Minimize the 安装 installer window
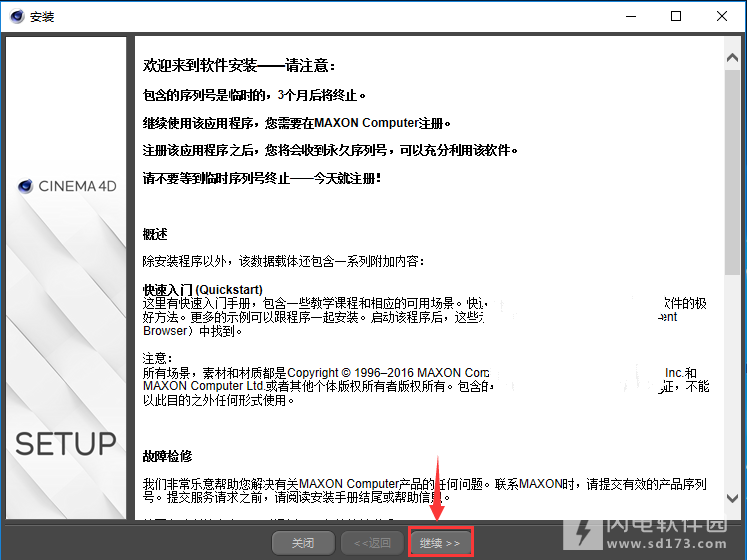Image resolution: width=747 pixels, height=560 pixels. click(x=631, y=16)
